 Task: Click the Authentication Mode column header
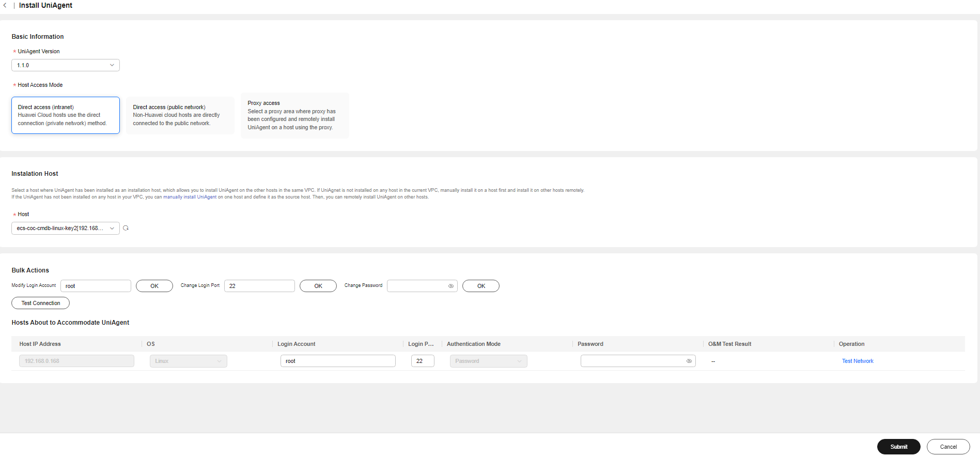click(474, 344)
